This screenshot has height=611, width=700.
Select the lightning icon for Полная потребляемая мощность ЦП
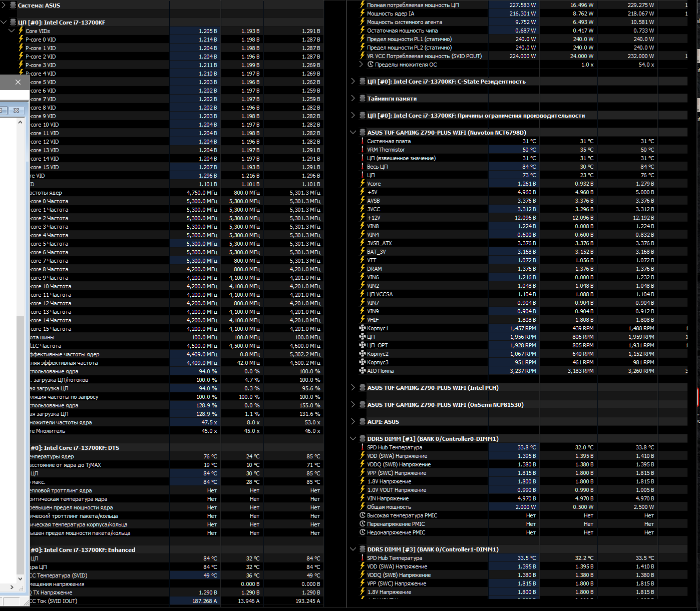pos(363,5)
